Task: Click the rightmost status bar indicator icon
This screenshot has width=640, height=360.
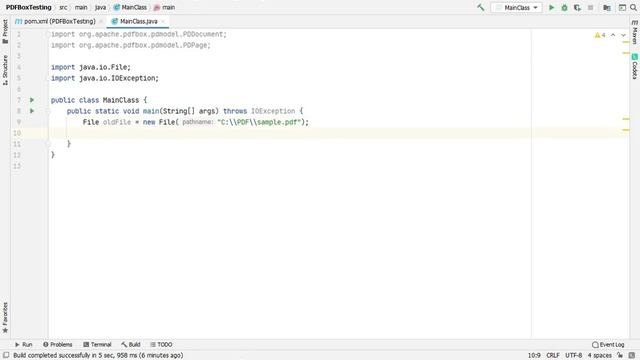Action: 632,356
